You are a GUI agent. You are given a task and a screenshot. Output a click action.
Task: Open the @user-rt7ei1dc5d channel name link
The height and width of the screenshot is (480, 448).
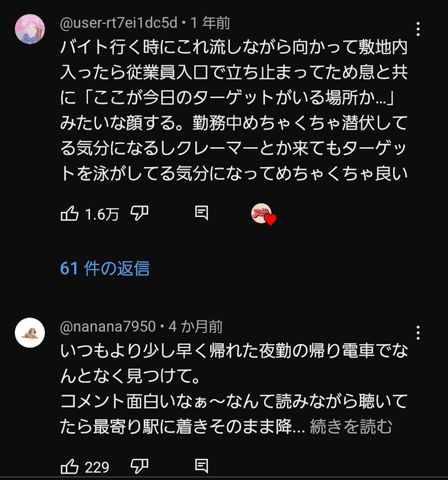pyautogui.click(x=119, y=23)
